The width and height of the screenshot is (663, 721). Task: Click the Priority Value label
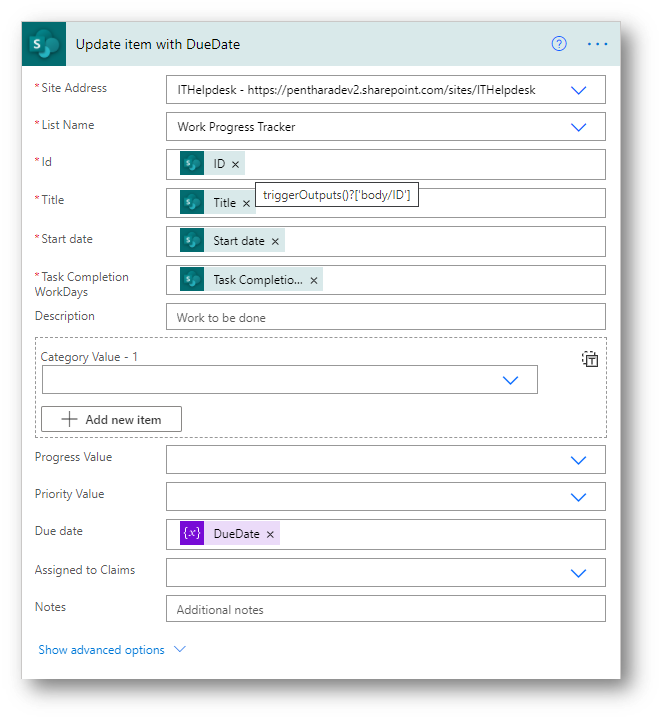69,494
